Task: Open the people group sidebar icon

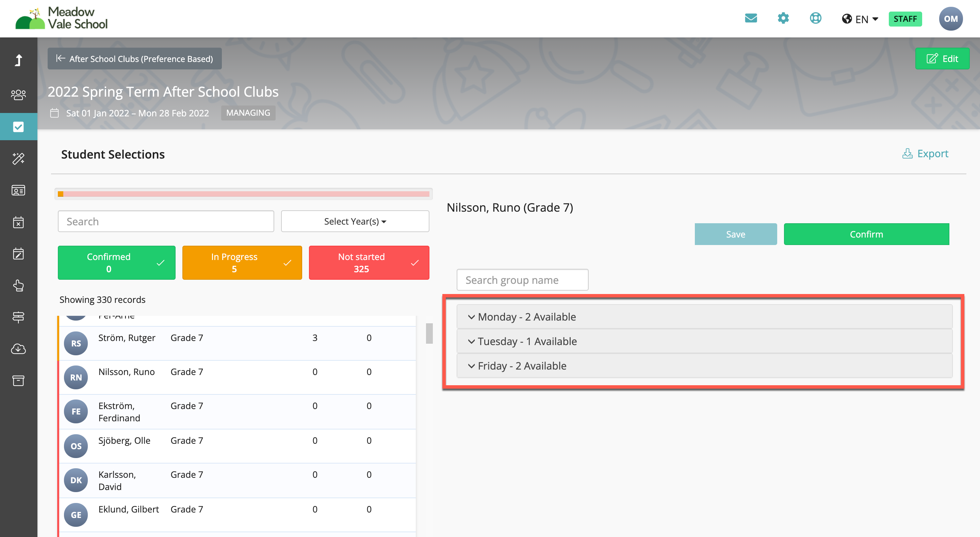Action: [x=18, y=95]
